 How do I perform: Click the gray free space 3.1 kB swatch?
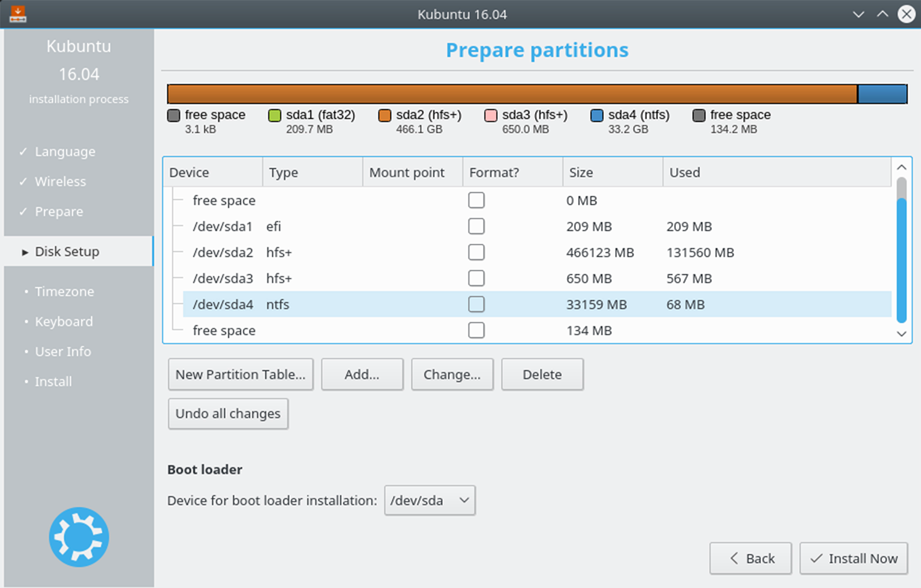tap(173, 115)
